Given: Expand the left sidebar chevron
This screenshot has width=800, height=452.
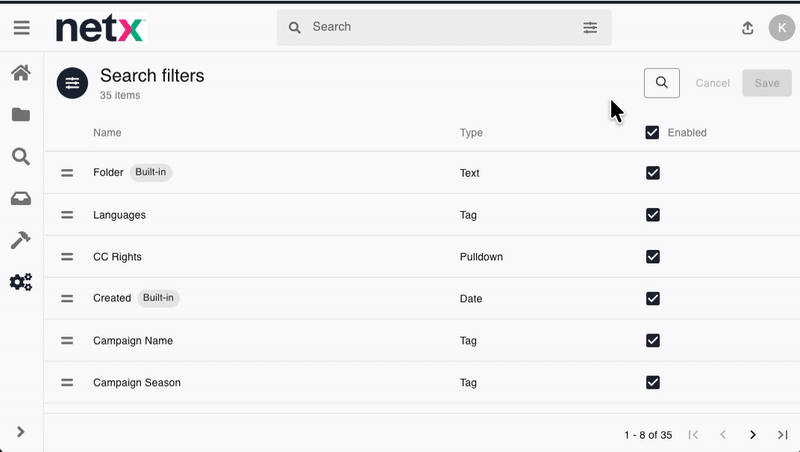Looking at the screenshot, I should (x=21, y=432).
